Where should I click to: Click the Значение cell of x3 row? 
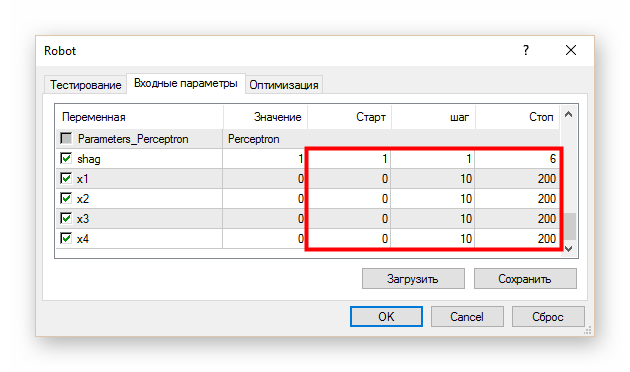coord(264,219)
